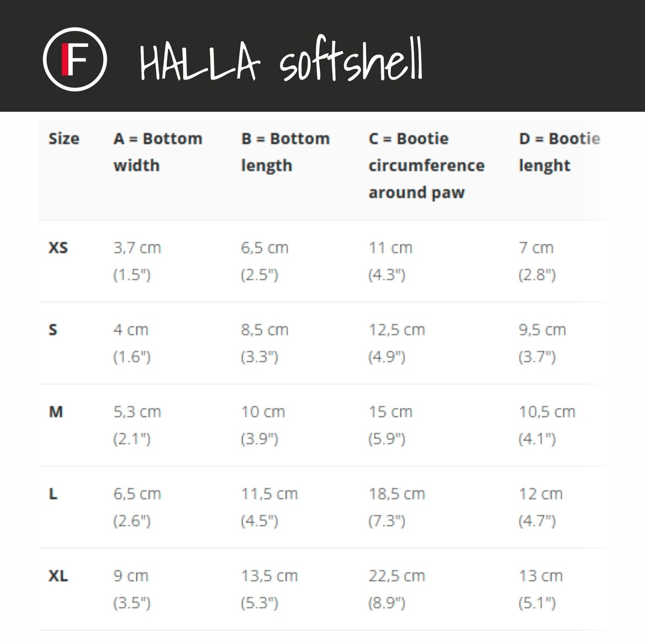Select the S size row label
Image resolution: width=645 pixels, height=644 pixels.
coord(53,330)
